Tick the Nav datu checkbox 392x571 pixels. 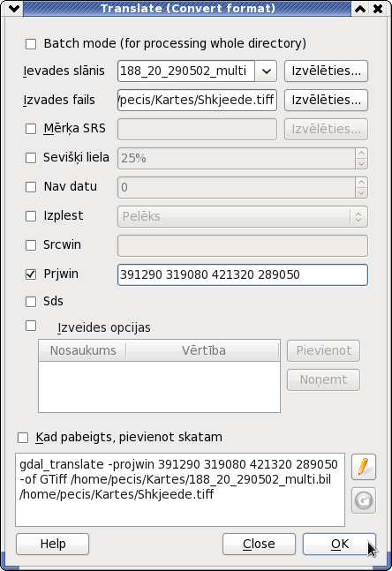pos(31,187)
